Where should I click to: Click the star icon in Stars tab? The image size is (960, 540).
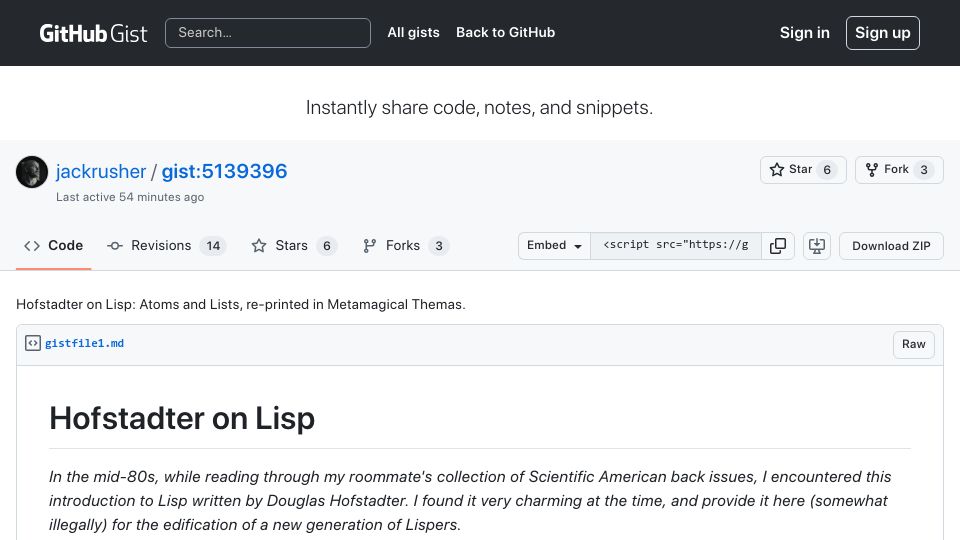(x=259, y=246)
